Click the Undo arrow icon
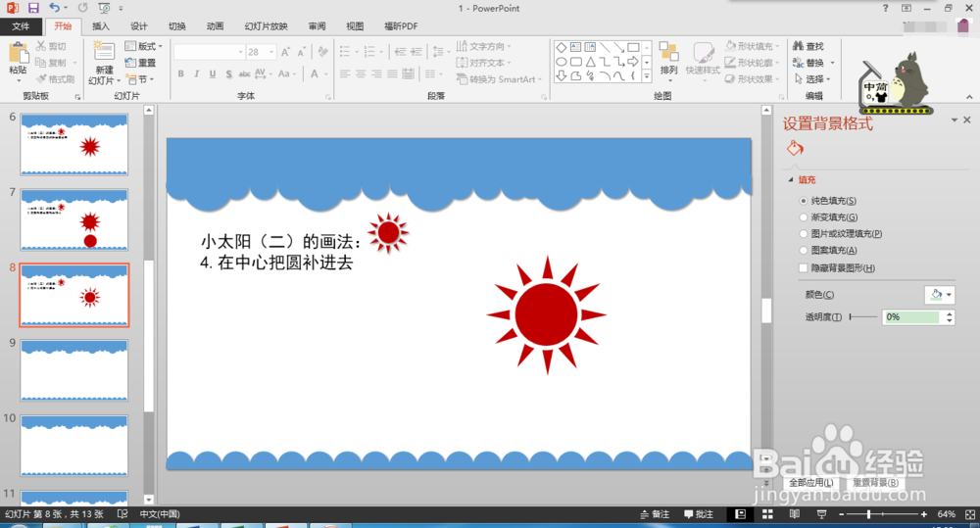 point(55,8)
